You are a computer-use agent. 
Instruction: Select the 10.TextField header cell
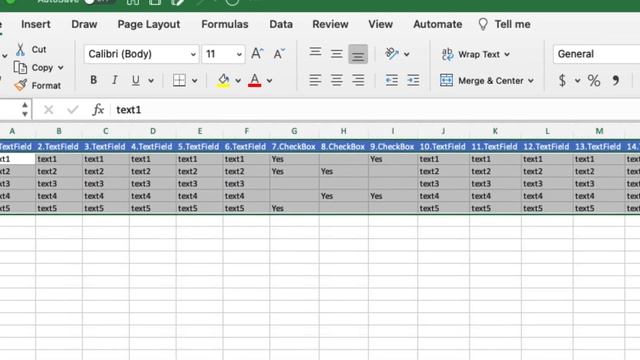(443, 147)
